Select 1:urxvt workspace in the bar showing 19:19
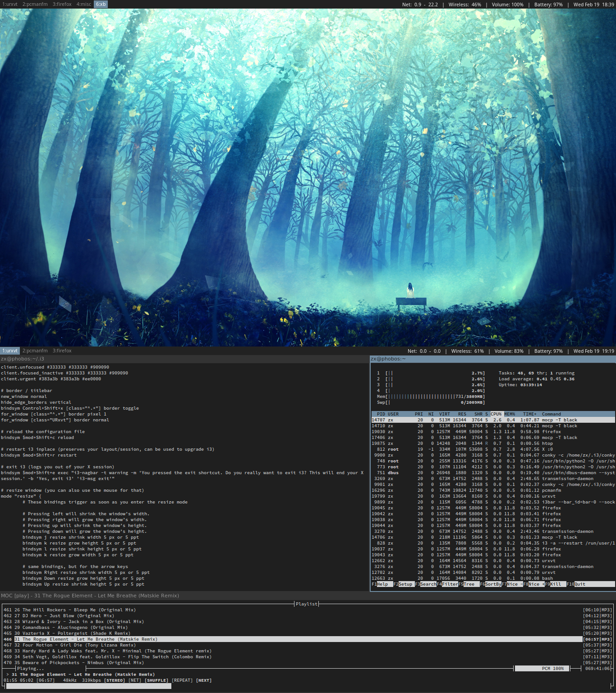616x693 pixels. pos(10,351)
